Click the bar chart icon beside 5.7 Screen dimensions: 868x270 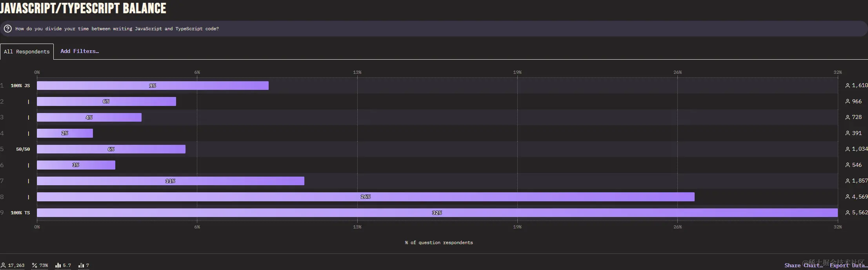pos(58,265)
